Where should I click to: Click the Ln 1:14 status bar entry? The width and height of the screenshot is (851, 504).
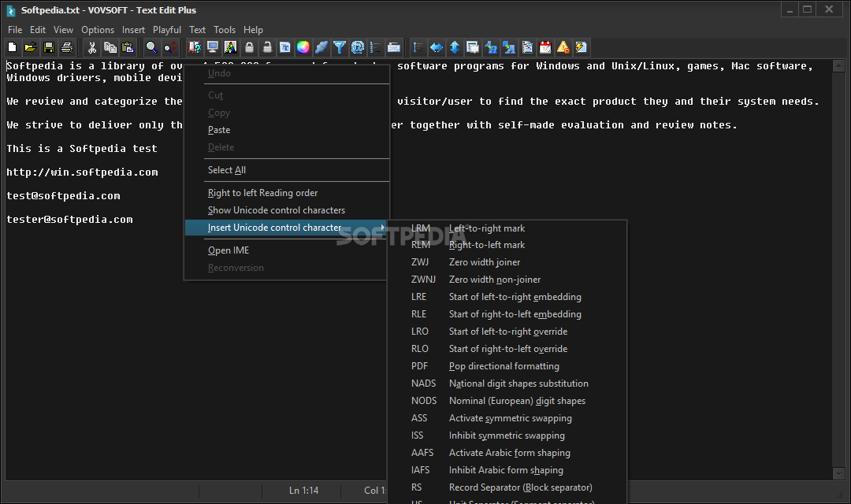[303, 491]
